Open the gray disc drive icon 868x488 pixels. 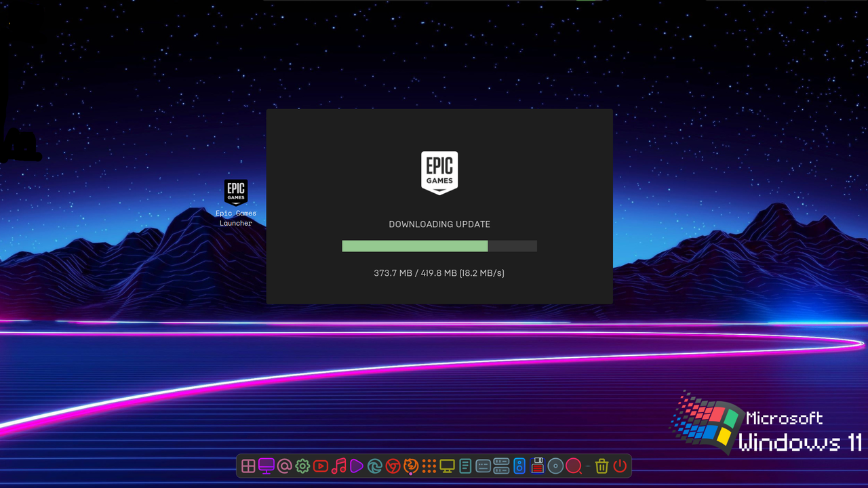555,466
